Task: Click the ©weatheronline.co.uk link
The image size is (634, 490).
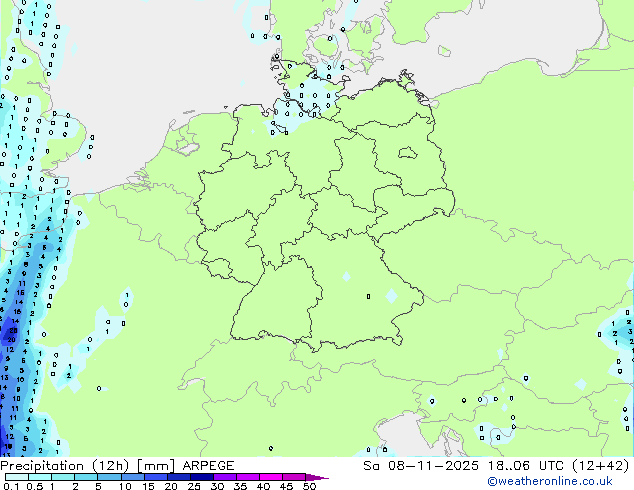Action: [550, 481]
